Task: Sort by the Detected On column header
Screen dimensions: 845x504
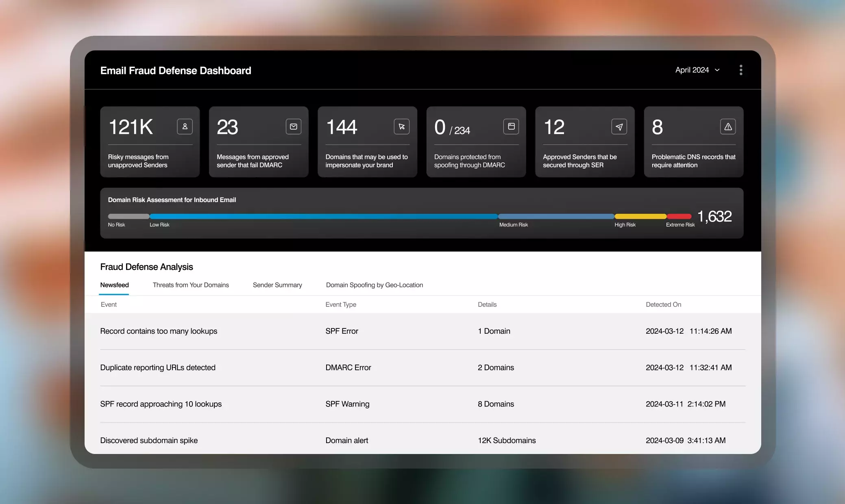Action: pyautogui.click(x=663, y=304)
